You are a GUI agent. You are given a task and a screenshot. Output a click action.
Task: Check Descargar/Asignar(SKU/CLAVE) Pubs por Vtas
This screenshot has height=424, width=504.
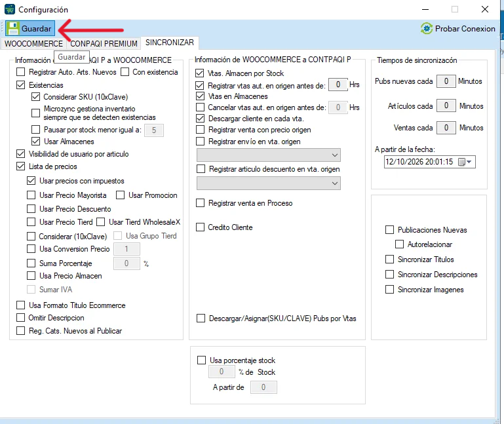pyautogui.click(x=201, y=318)
